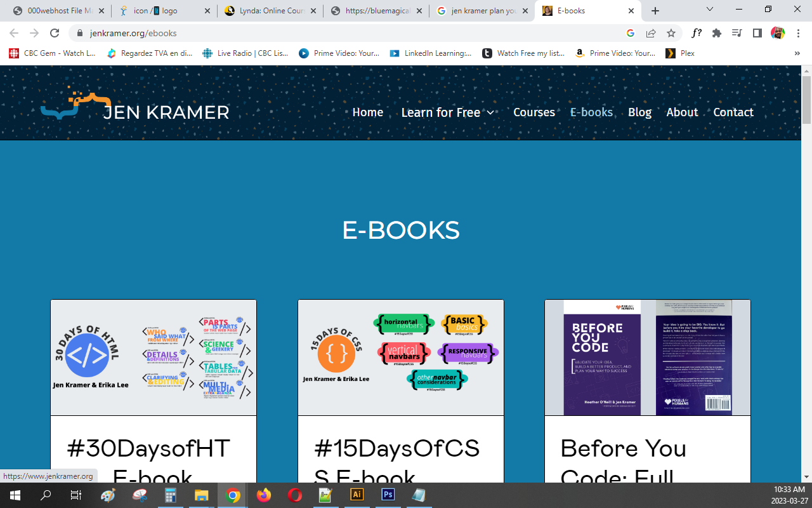Toggle the Chrome side panel
This screenshot has height=508, width=812.
tap(757, 33)
